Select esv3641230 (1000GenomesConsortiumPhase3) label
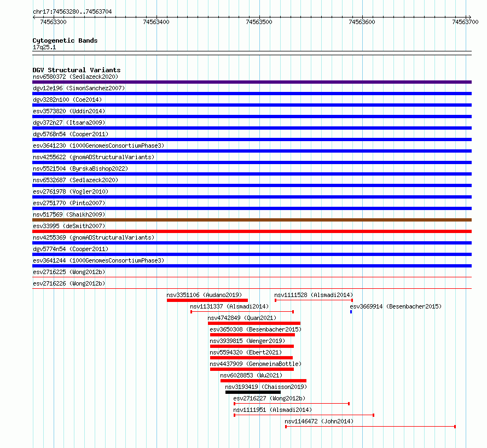This screenshot has height=448, width=487. (x=98, y=146)
